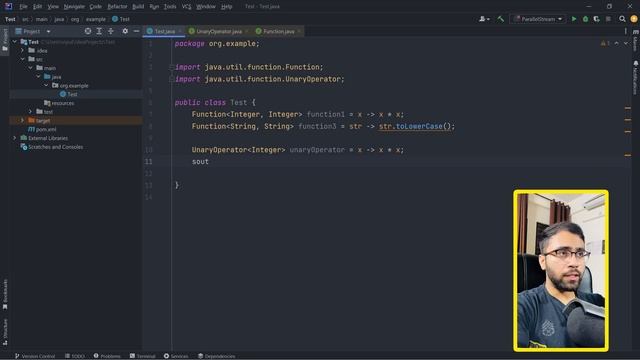Collapse the Test project root node
The image size is (640, 360).
point(15,42)
